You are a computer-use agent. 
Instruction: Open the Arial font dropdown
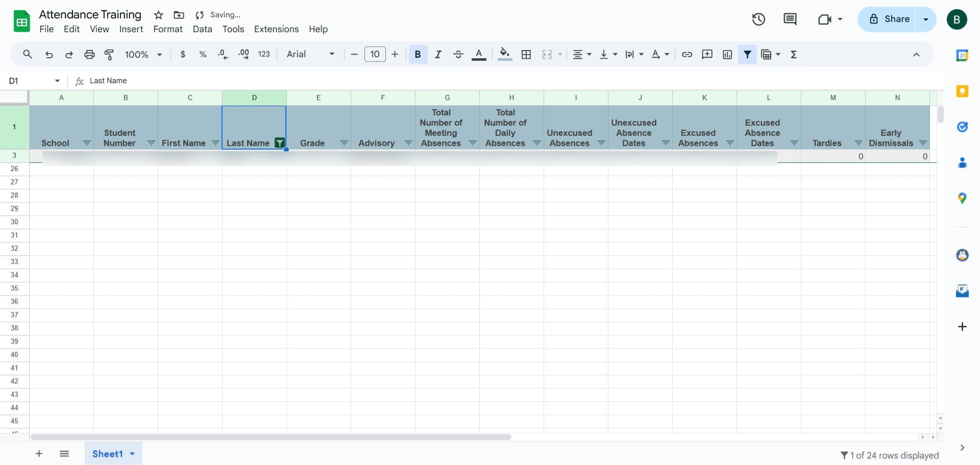pos(310,54)
